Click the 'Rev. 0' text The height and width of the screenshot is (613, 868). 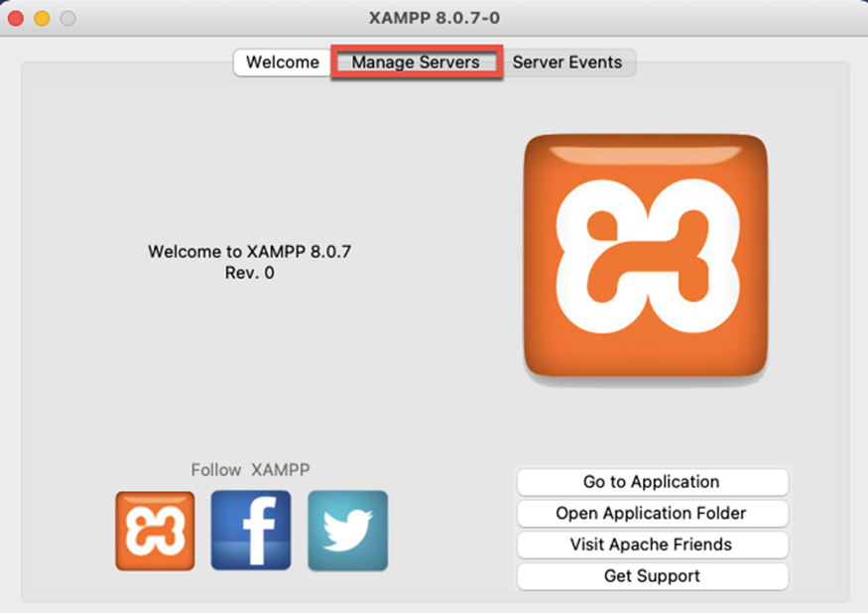tap(250, 273)
